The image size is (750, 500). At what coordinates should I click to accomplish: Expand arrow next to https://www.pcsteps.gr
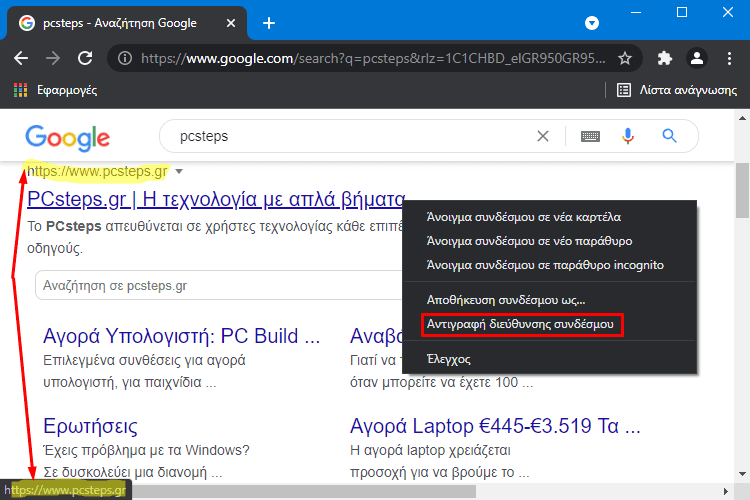(x=179, y=171)
